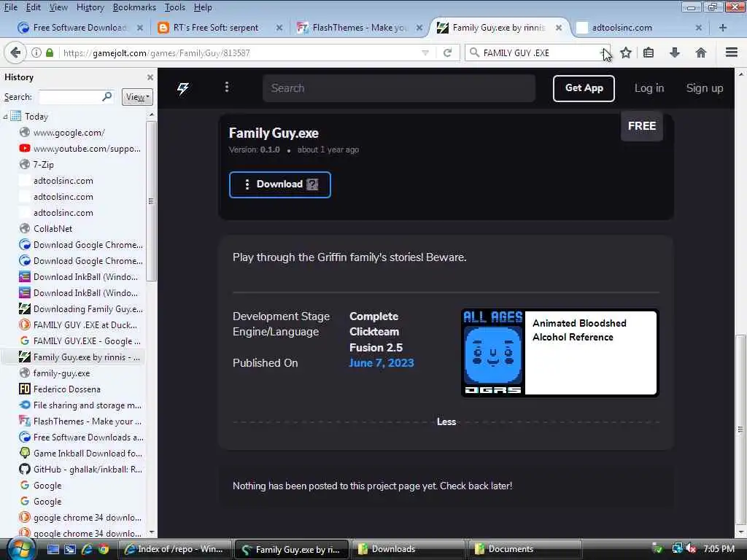Screen dimensions: 747x560
Task: Open the URL bar history dropdown arrow
Action: coord(425,52)
